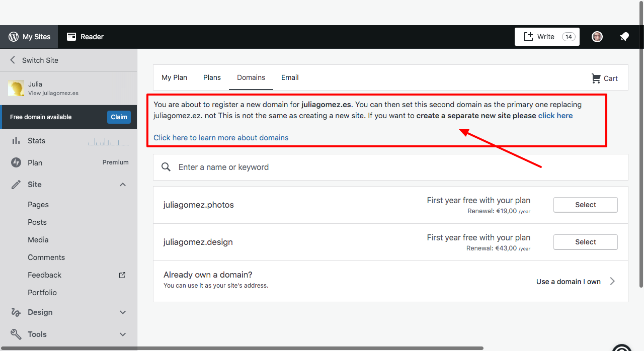The width and height of the screenshot is (644, 351).
Task: Go back with Switch Site arrow
Action: [x=13, y=60]
